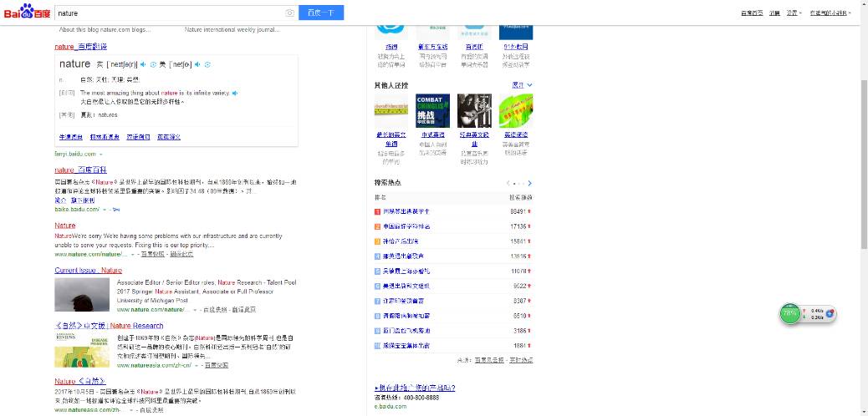Open the Nature result title link
This screenshot has width=868, height=416.
click(64, 226)
